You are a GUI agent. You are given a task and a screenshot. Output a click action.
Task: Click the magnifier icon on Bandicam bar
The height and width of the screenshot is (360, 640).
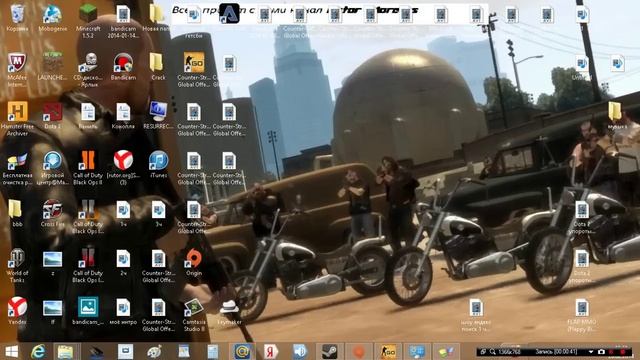pyautogui.click(x=493, y=352)
